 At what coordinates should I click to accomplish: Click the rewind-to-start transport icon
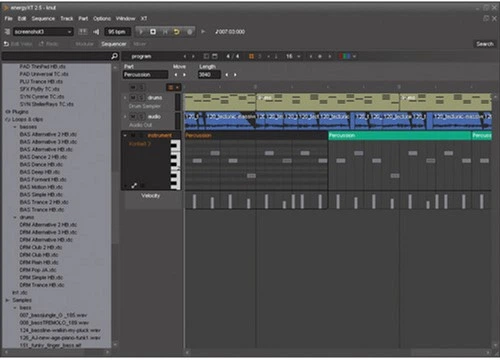point(165,32)
